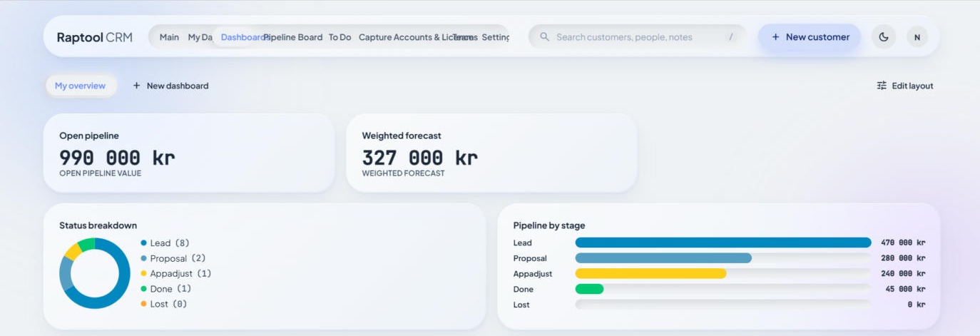Click the Lead (8) legend label
Image resolution: width=980 pixels, height=336 pixels.
point(170,243)
